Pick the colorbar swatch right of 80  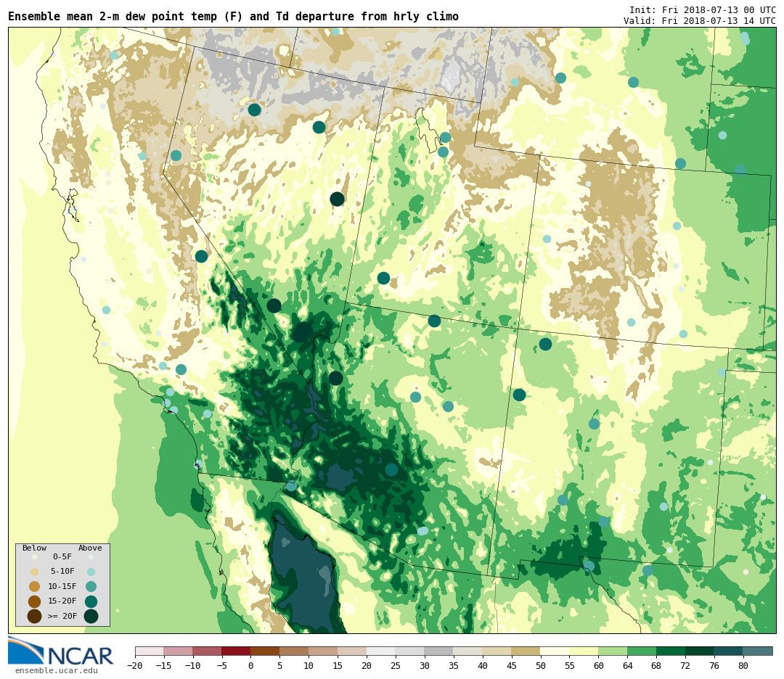pyautogui.click(x=758, y=651)
